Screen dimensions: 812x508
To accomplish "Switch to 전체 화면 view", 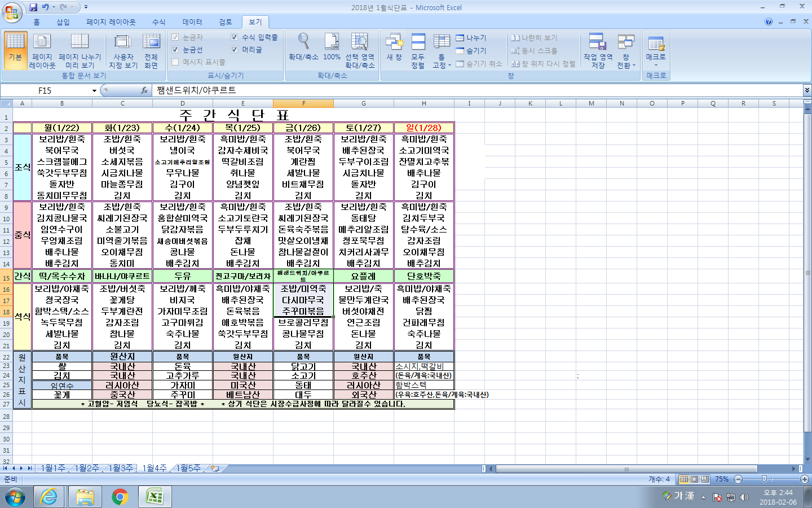I will [151, 51].
